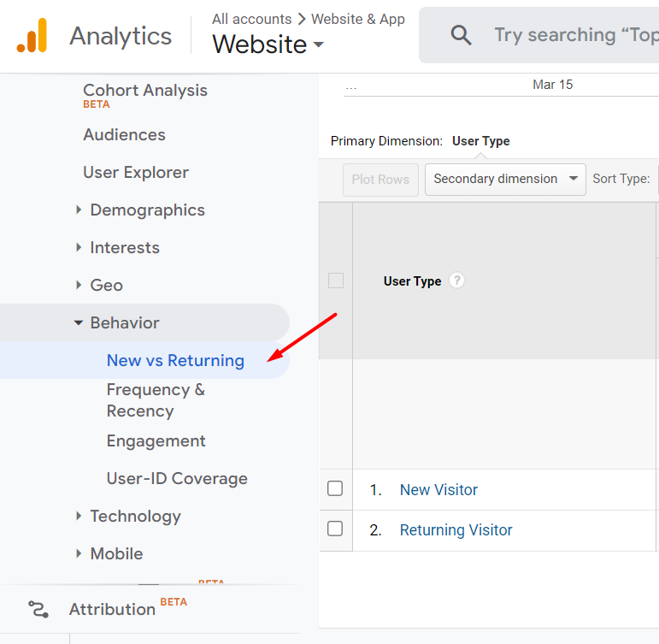
Task: Expand the Interests menu arrow
Action: point(79,247)
